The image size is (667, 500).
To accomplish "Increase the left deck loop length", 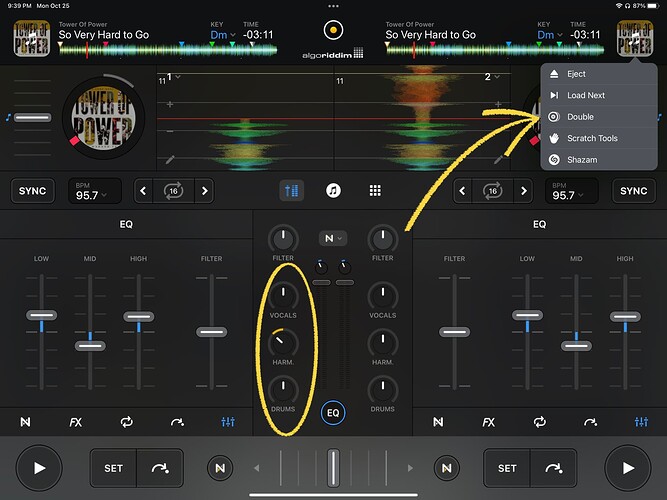I will [x=204, y=191].
